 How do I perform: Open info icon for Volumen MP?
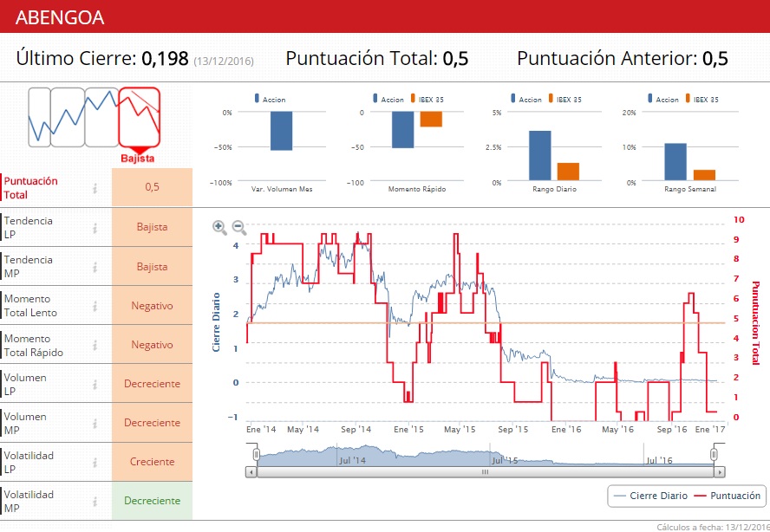pyautogui.click(x=95, y=423)
